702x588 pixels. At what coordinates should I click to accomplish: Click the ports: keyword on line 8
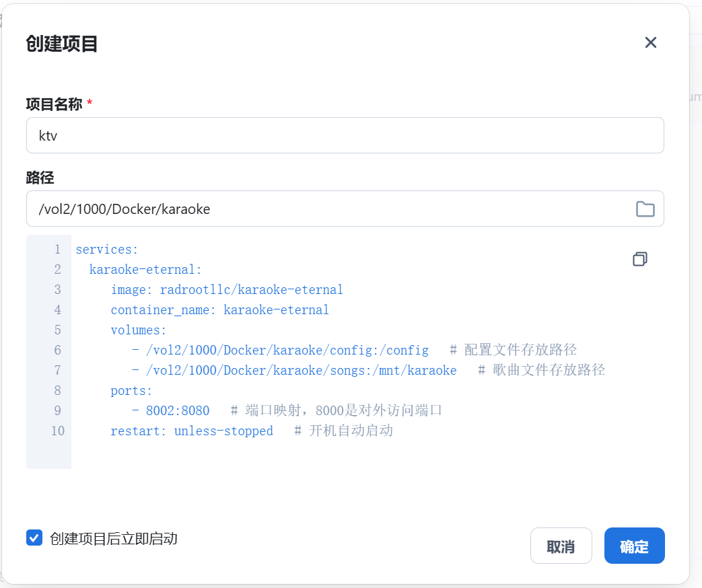130,390
